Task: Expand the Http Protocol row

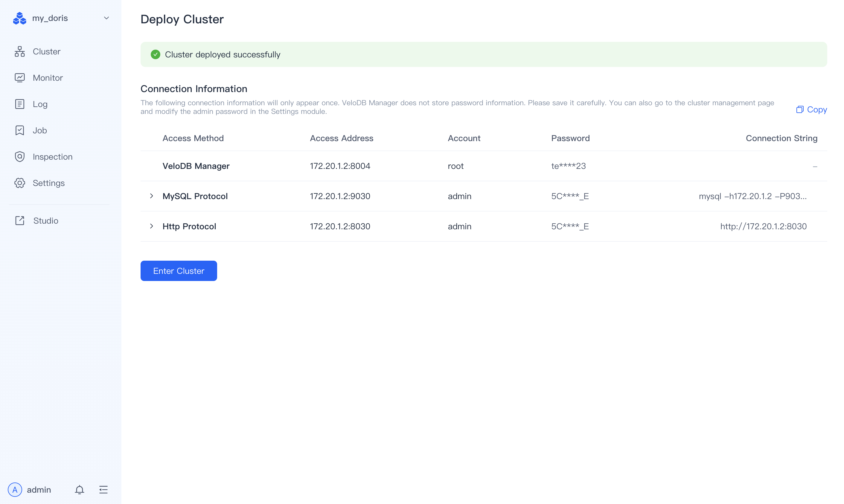Action: coord(152,226)
